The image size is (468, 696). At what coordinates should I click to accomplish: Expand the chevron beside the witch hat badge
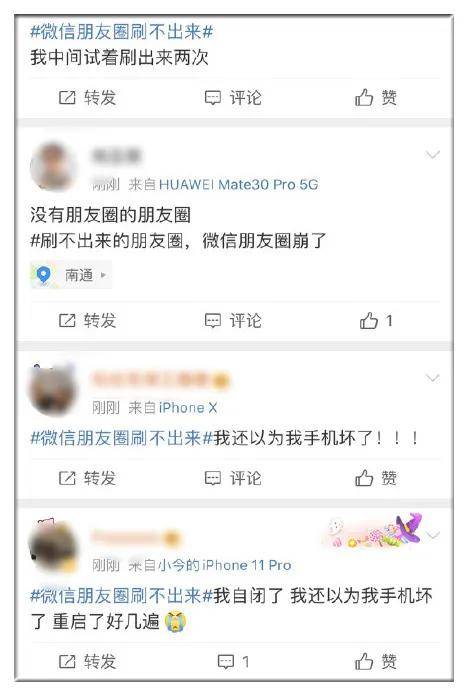pos(433,535)
